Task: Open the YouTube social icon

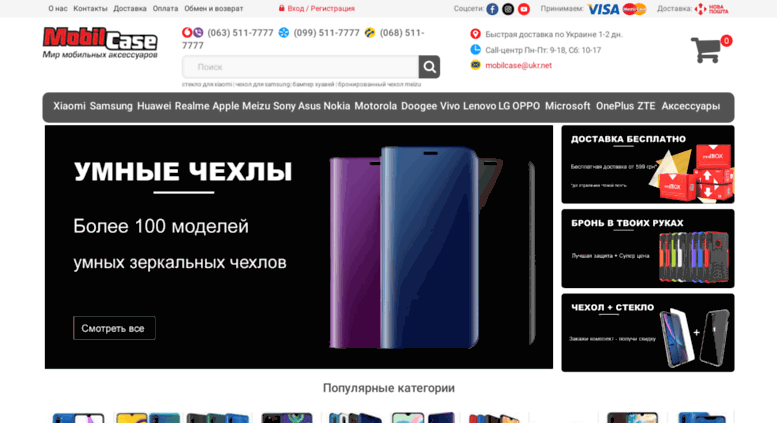Action: point(524,9)
